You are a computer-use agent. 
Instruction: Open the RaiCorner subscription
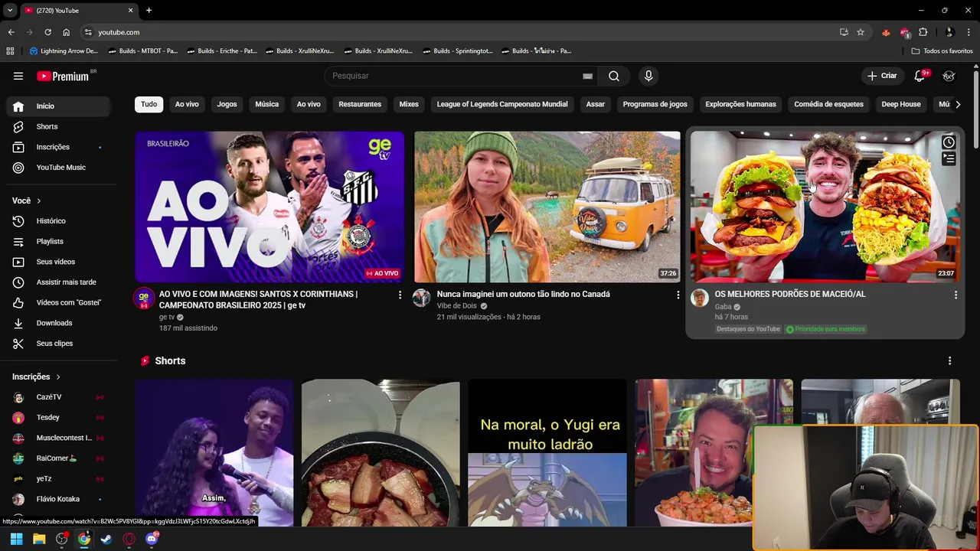click(58, 458)
